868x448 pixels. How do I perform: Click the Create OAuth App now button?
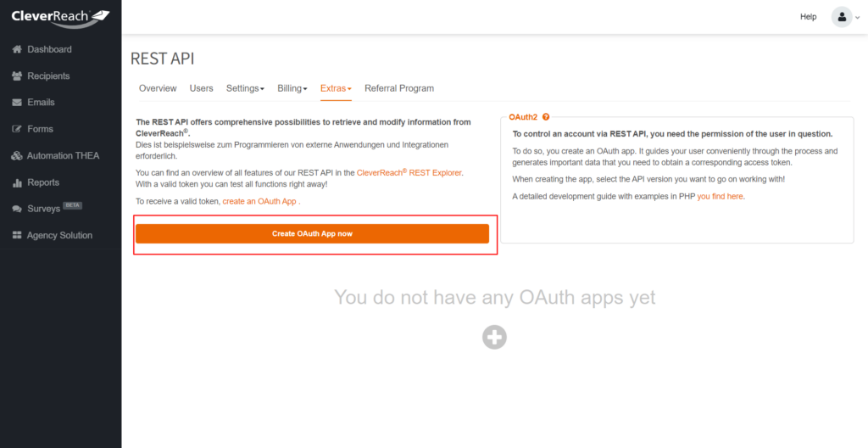(312, 234)
